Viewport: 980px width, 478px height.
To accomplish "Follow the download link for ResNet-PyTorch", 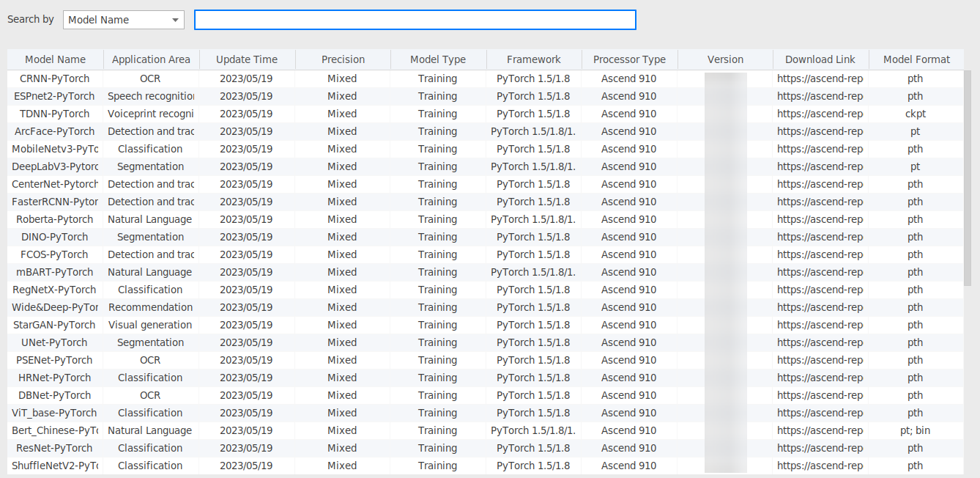I will click(820, 448).
